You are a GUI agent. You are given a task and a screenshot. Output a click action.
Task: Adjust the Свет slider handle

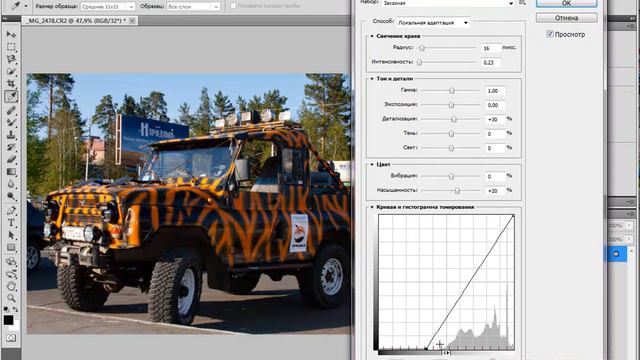tap(451, 148)
